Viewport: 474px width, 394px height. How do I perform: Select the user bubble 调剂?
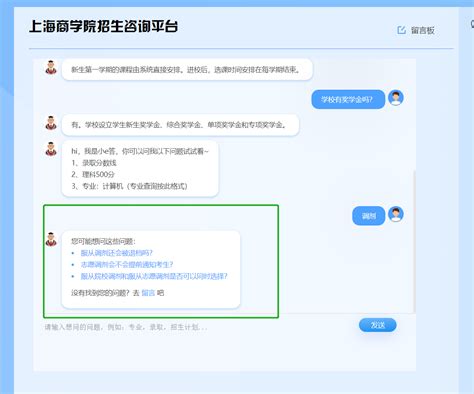coord(369,216)
